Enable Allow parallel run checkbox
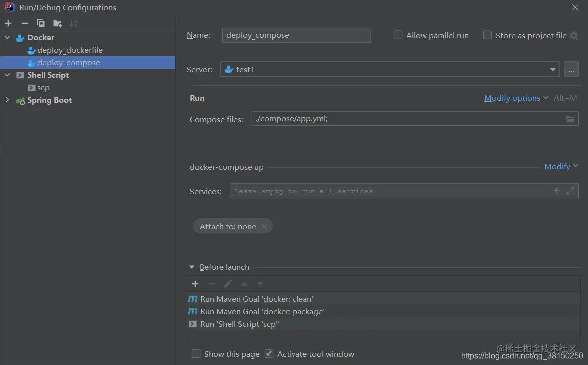 pyautogui.click(x=398, y=35)
